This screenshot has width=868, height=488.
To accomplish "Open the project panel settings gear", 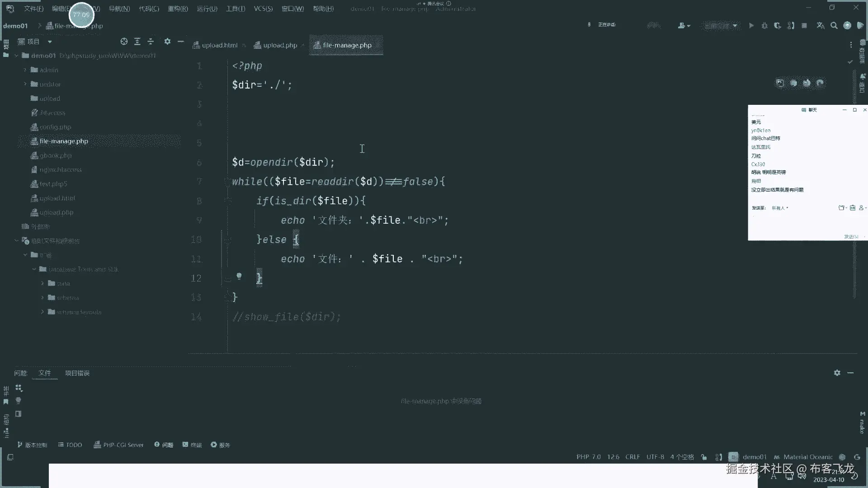I will pyautogui.click(x=167, y=42).
